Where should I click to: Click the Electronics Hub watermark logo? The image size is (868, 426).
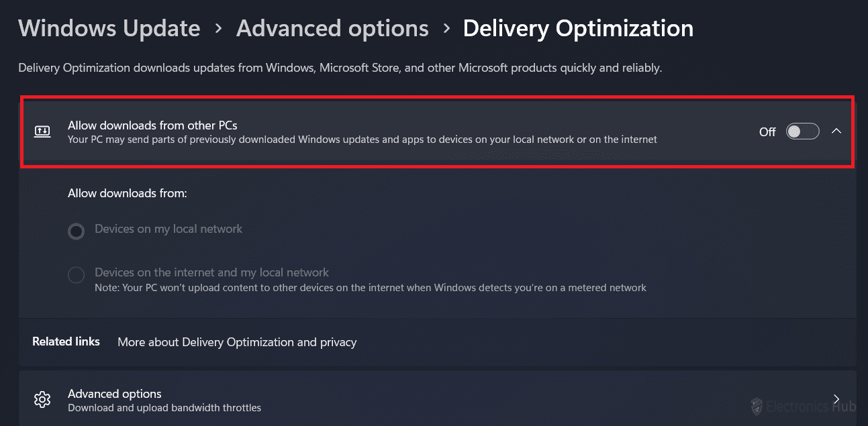coord(757,406)
